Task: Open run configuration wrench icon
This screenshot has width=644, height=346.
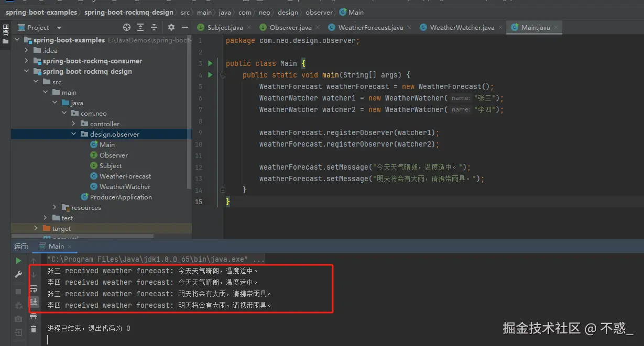Action: (x=18, y=274)
